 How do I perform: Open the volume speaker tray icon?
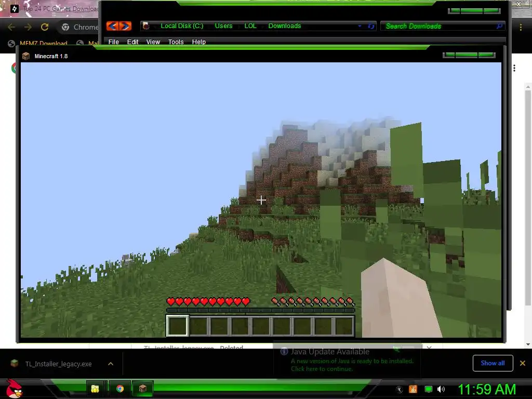coord(441,389)
